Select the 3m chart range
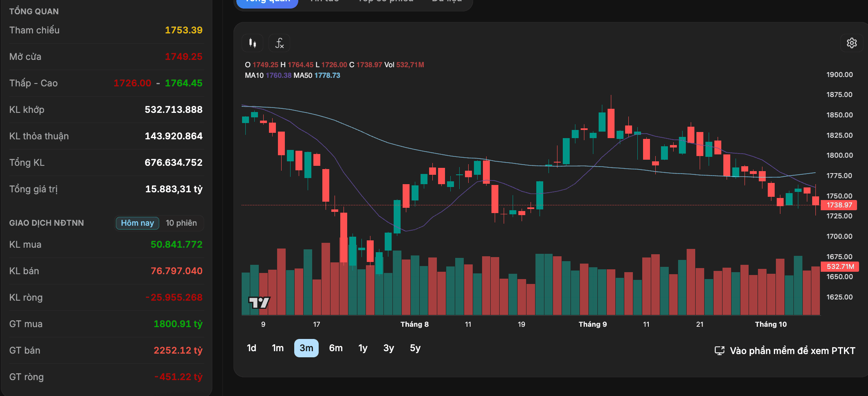Viewport: 868px width, 396px height. click(x=306, y=348)
